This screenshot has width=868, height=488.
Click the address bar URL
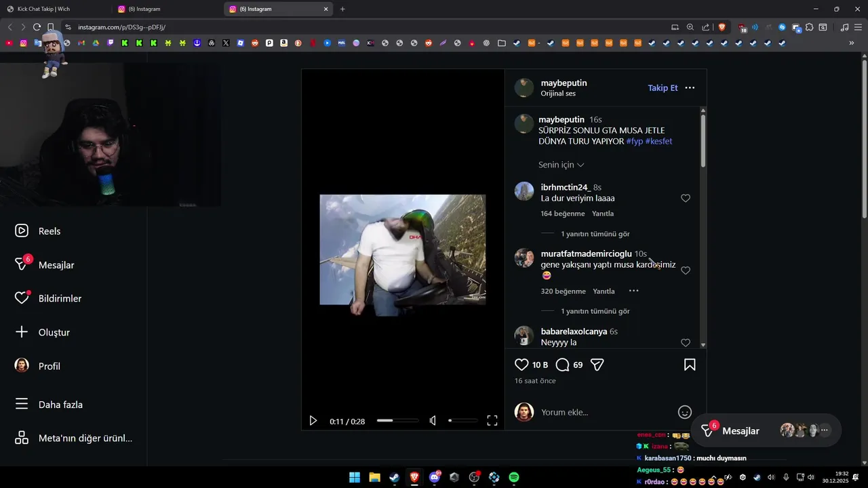[x=121, y=27]
